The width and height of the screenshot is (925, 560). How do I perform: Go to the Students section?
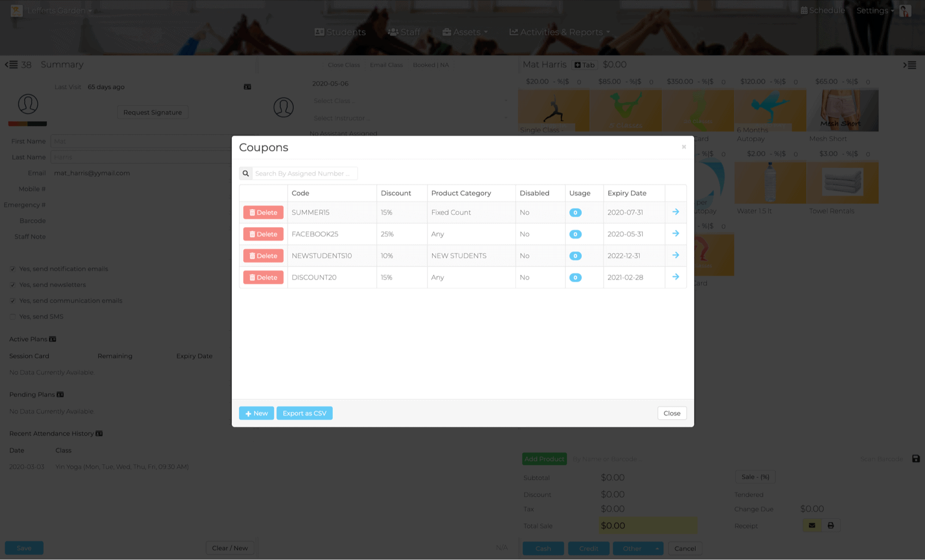[x=340, y=32]
